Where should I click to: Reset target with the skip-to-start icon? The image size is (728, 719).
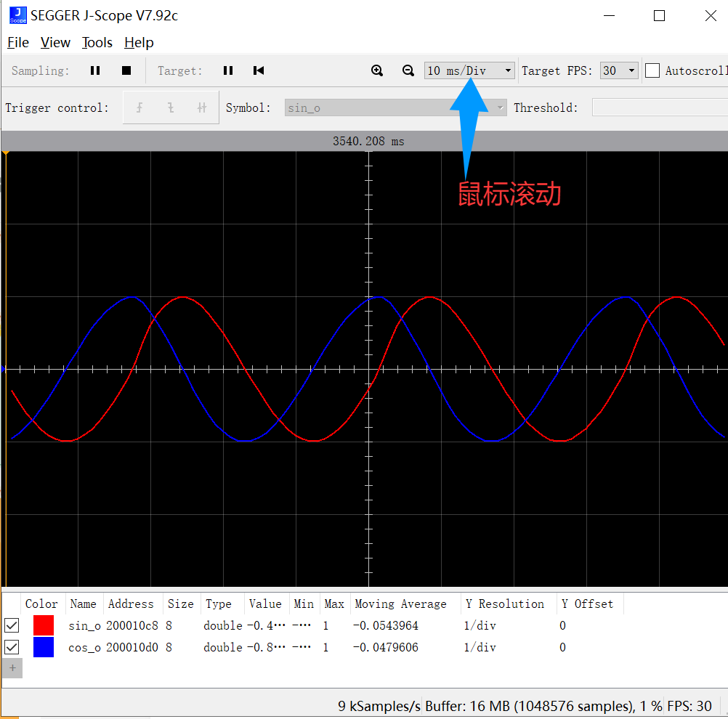[259, 70]
